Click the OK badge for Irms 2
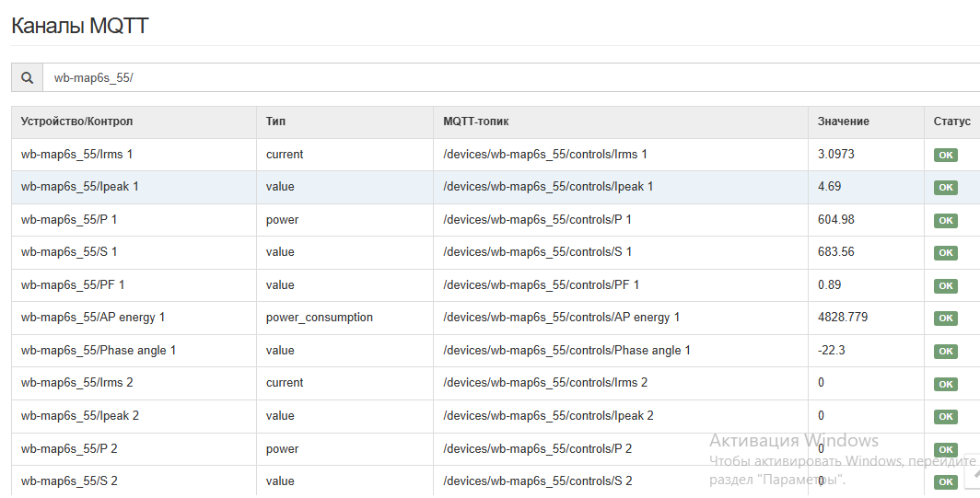This screenshot has width=980, height=498. [945, 384]
